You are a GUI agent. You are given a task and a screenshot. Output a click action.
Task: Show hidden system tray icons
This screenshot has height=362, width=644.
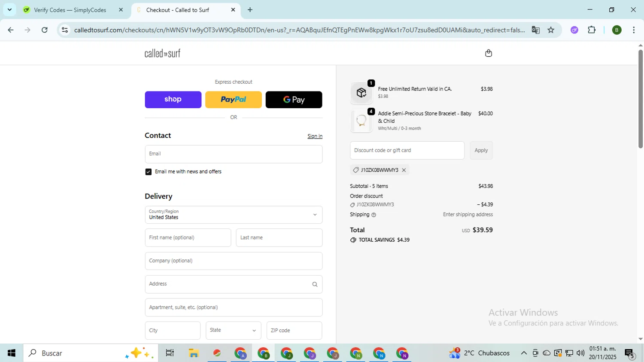(x=524, y=353)
